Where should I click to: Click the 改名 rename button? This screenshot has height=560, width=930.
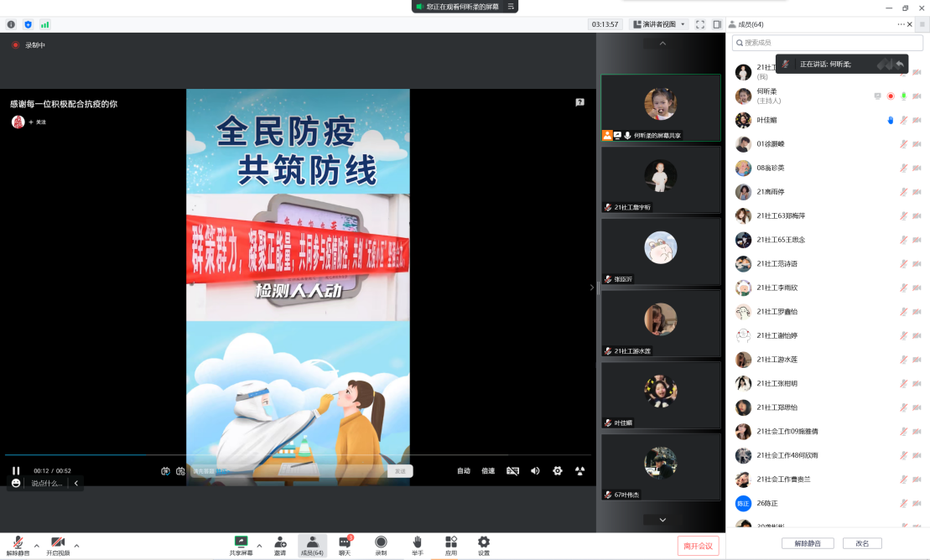pyautogui.click(x=862, y=543)
